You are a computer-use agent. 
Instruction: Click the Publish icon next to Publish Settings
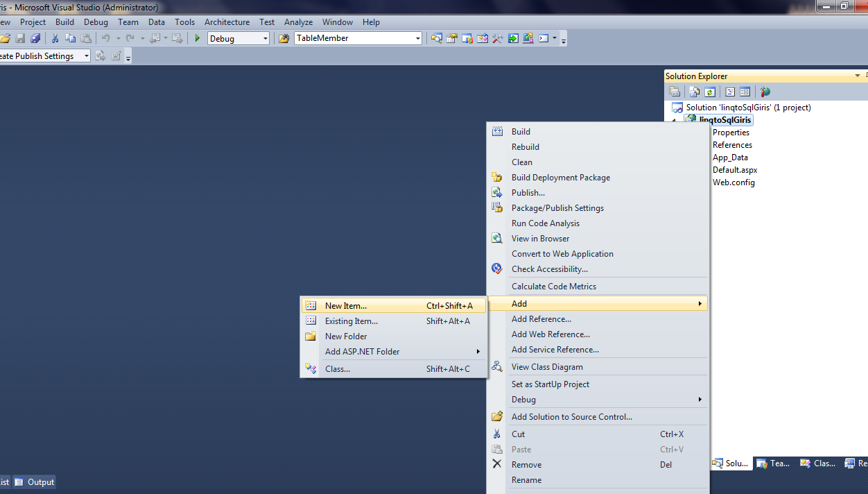[101, 56]
